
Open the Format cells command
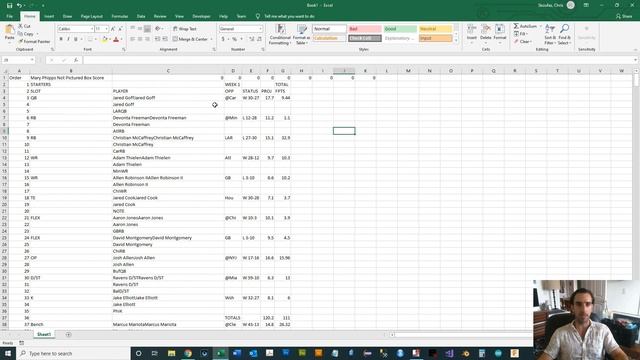point(500,33)
